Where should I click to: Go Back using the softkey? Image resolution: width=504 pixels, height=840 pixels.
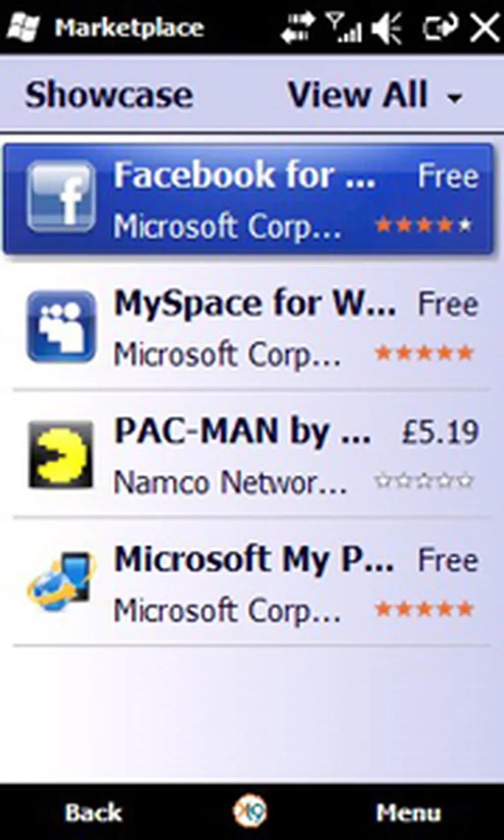pos(94,813)
